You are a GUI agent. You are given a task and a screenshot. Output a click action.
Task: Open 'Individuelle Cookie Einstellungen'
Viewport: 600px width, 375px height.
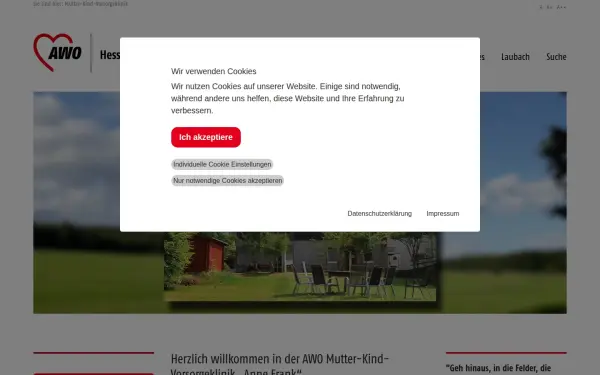222,164
